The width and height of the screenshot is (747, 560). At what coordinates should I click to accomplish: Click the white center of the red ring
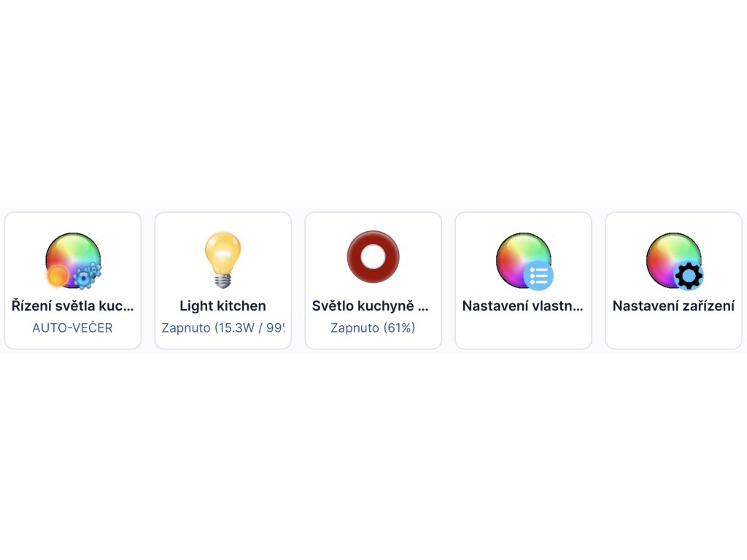[373, 257]
